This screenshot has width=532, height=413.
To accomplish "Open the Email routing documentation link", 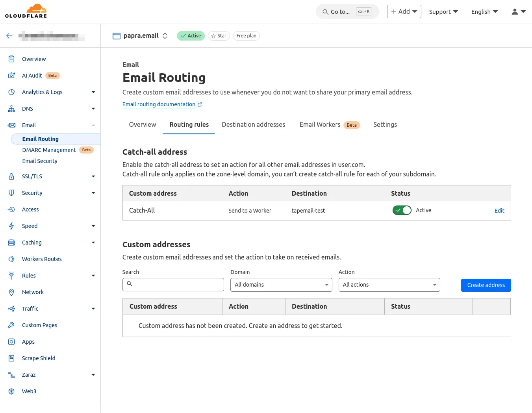I will click(159, 104).
